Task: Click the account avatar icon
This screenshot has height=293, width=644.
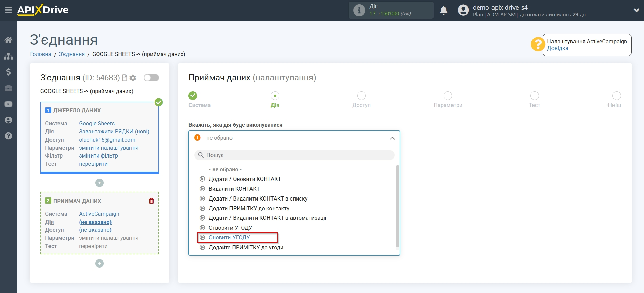Action: pos(463,10)
